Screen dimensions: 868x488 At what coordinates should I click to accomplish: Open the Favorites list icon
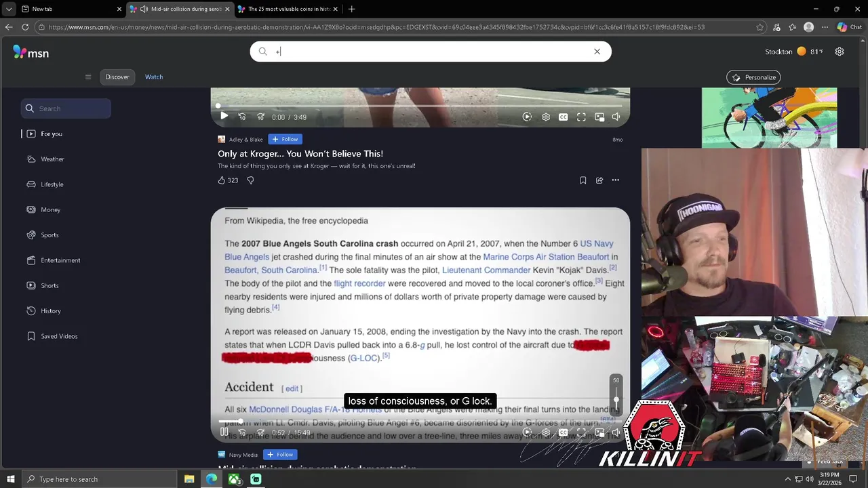793,27
